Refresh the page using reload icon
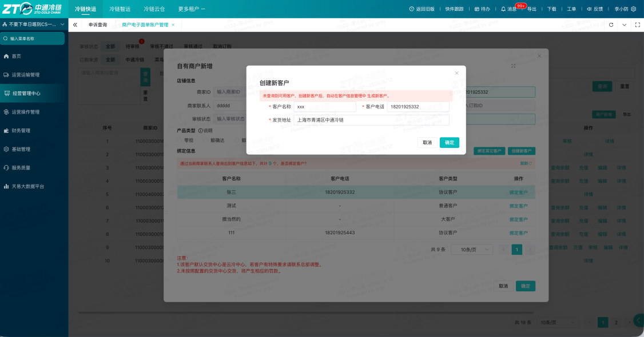Image resolution: width=644 pixels, height=337 pixels. click(x=611, y=25)
